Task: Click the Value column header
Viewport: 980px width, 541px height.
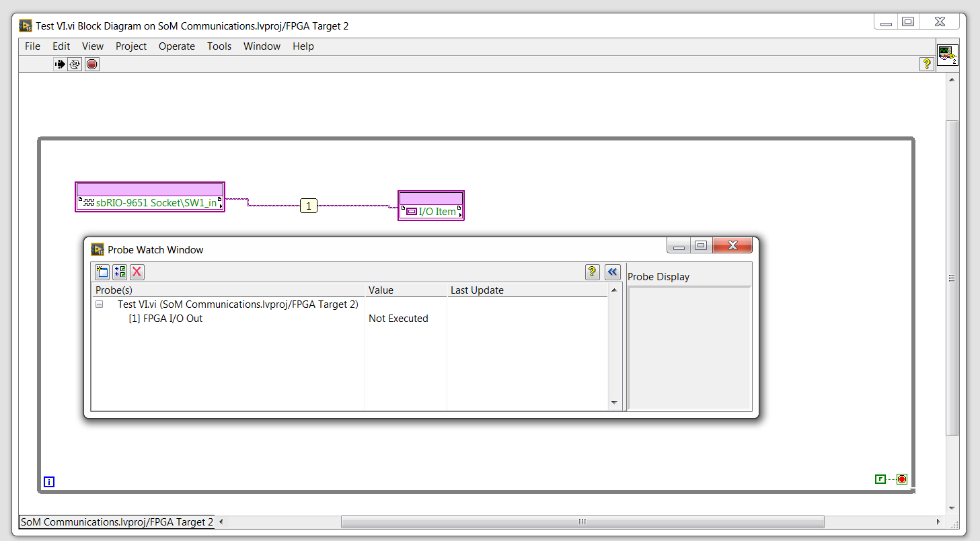Action: [406, 290]
